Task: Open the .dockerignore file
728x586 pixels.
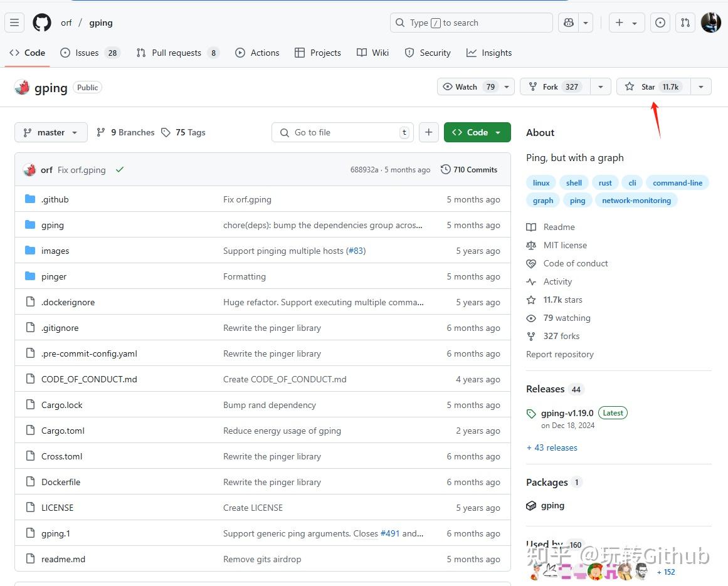Action: [68, 302]
